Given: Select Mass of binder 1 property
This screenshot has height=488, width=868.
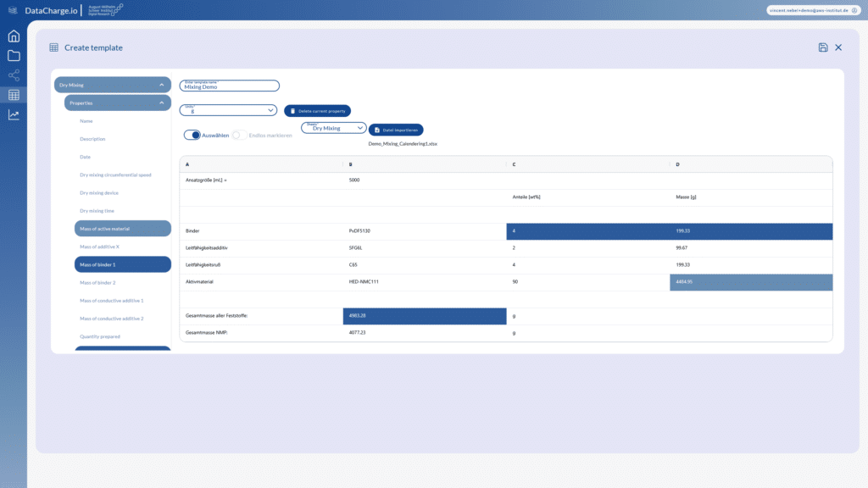Looking at the screenshot, I should (123, 264).
